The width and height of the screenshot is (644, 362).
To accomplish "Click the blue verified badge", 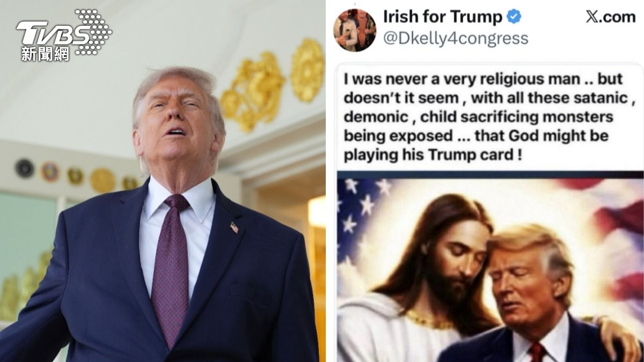I will tap(514, 17).
